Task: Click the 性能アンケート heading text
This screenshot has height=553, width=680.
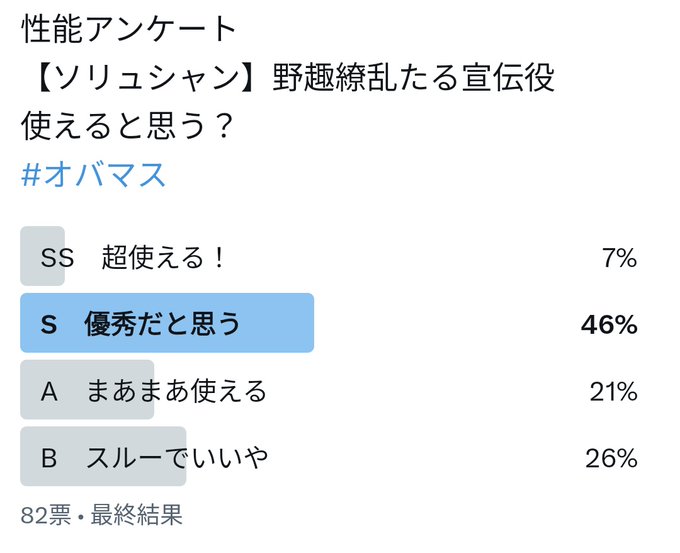Action: [x=128, y=29]
